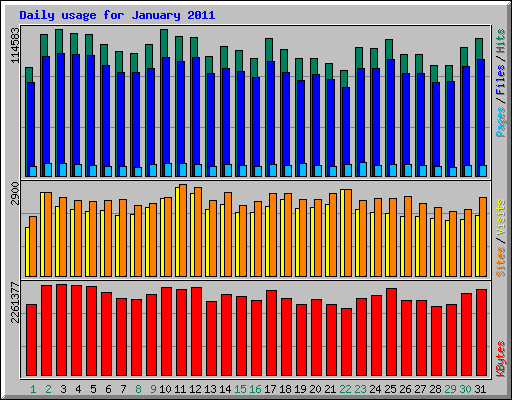Click the "Sites" legend label
This screenshot has height=400, width=512.
click(x=500, y=262)
